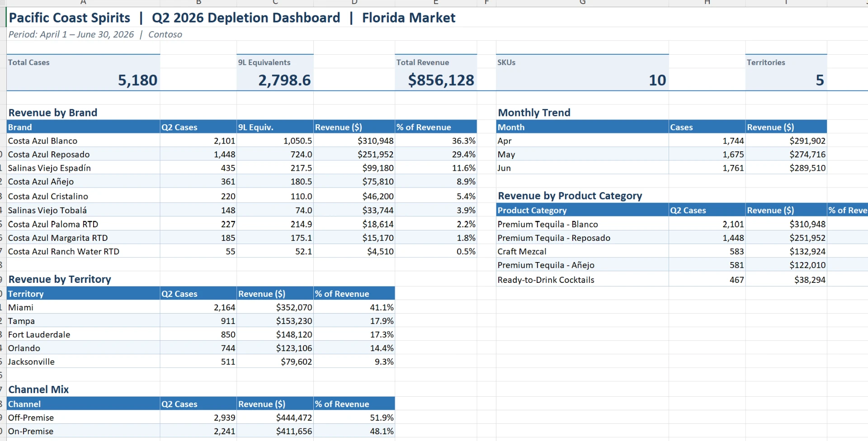868x441 pixels.
Task: Select the 9L Equivalents value 2,798.6
Action: click(275, 80)
